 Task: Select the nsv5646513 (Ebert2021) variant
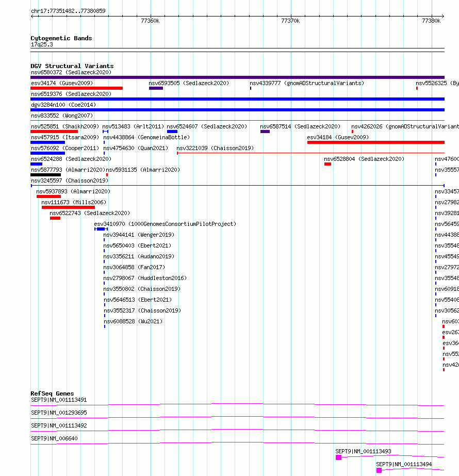click(x=138, y=300)
